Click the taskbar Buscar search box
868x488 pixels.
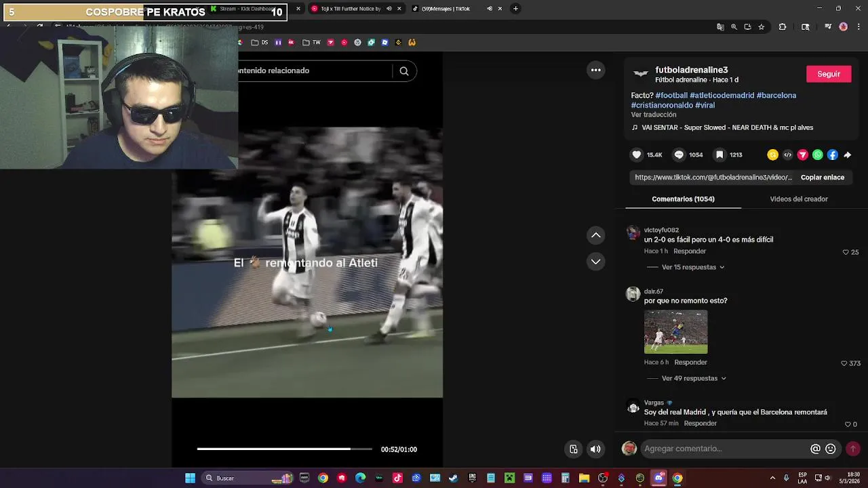pos(248,479)
